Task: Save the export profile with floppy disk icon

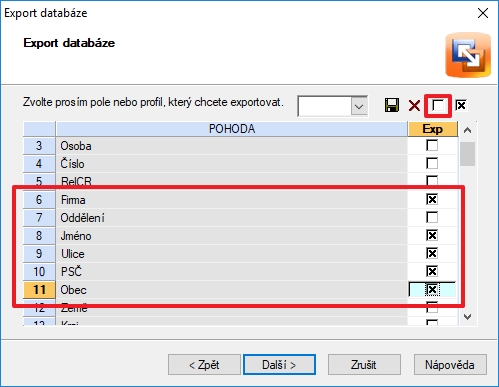Action: coord(392,105)
